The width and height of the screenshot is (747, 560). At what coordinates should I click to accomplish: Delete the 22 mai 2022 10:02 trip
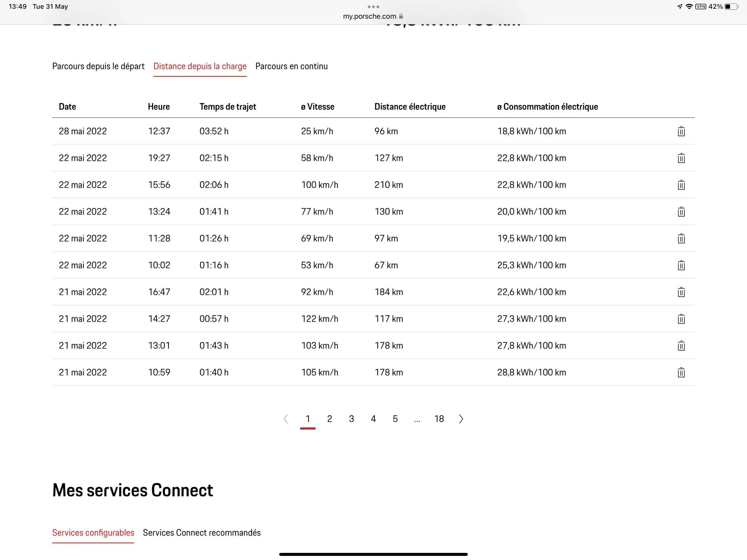click(x=681, y=265)
